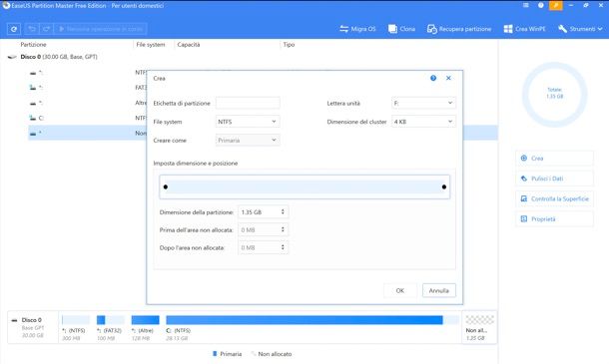Image resolution: width=609 pixels, height=364 pixels.
Task: Open Crea WinPE tool
Action: pyautogui.click(x=524, y=29)
